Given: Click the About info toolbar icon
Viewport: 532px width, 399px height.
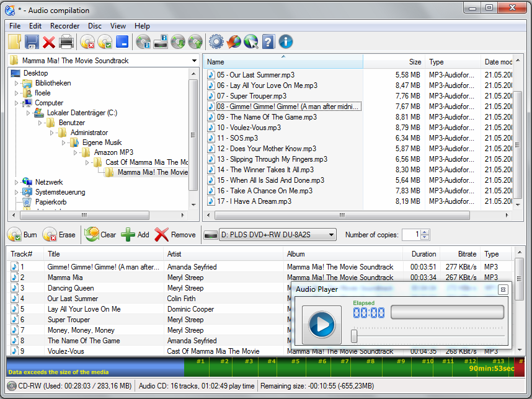Looking at the screenshot, I should click(x=285, y=42).
